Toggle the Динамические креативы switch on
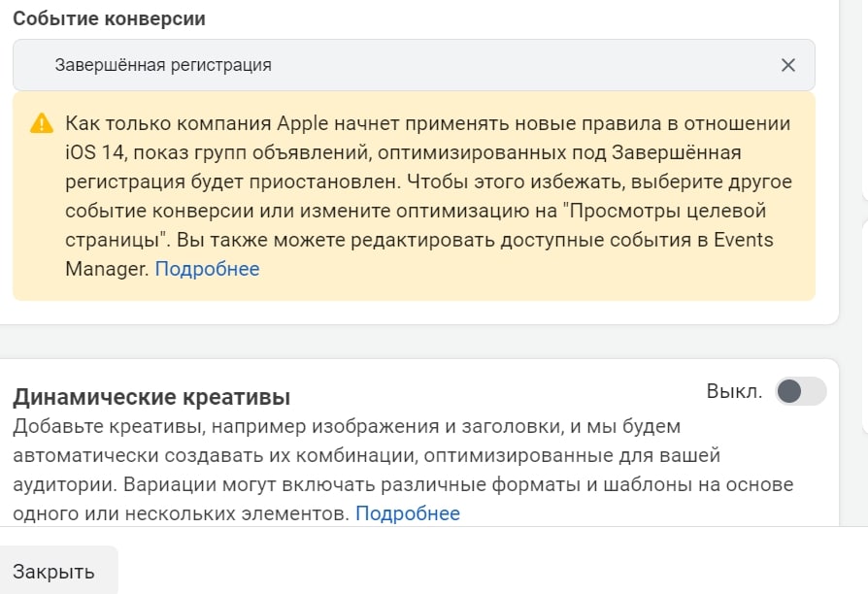 pyautogui.click(x=800, y=391)
